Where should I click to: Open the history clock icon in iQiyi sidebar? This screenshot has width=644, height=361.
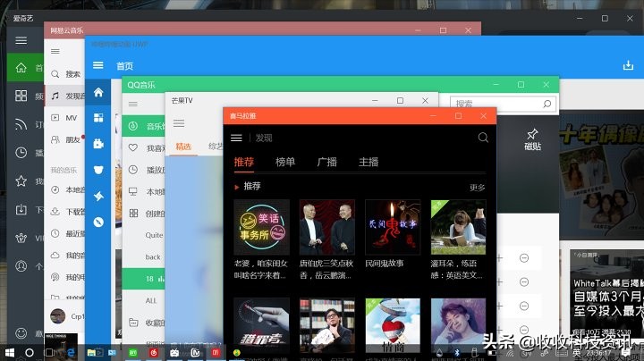(21, 153)
